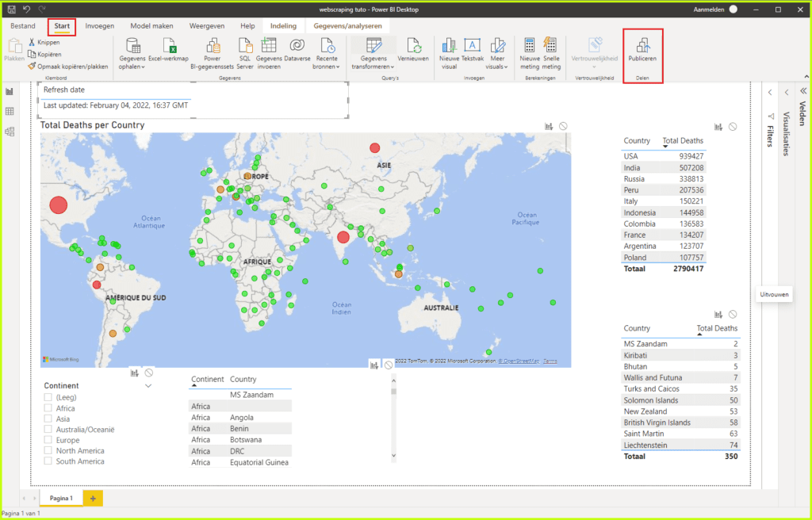This screenshot has height=520, width=812.
Task: Set bottom-right table interaction to None
Action: point(732,315)
